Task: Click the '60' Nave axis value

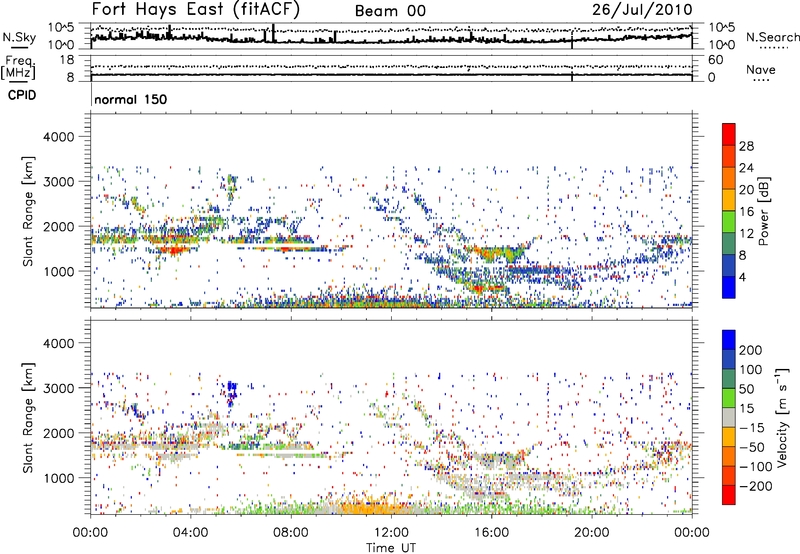Action: click(716, 60)
